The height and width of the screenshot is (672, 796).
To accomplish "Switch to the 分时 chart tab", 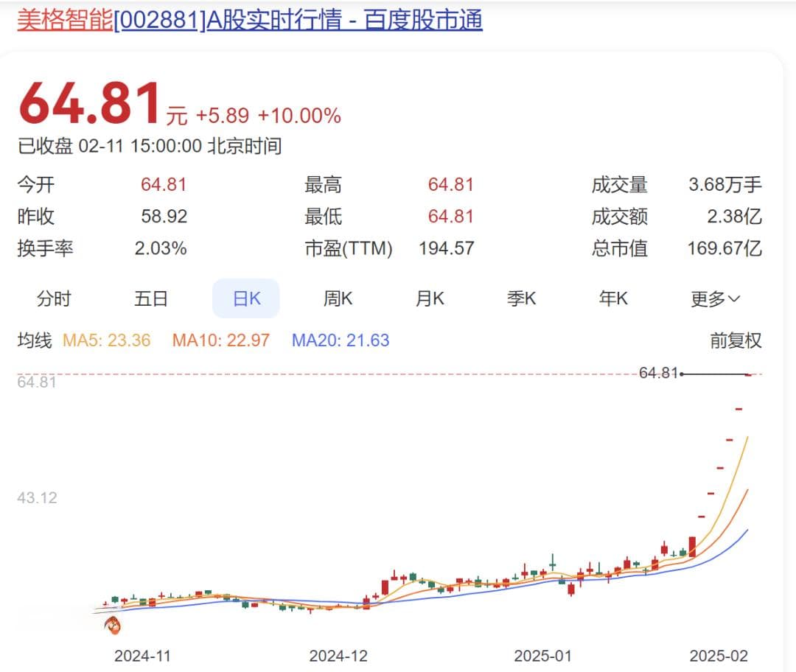I will click(x=53, y=298).
